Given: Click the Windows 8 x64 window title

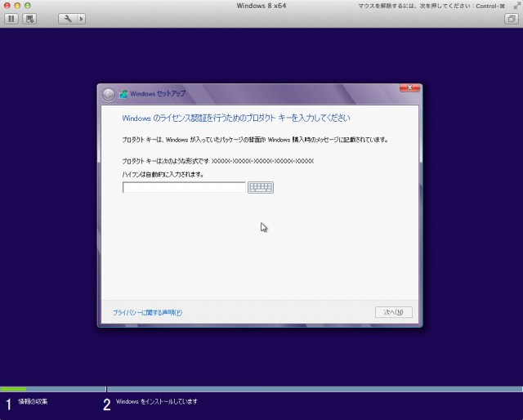Looking at the screenshot, I should [x=261, y=6].
